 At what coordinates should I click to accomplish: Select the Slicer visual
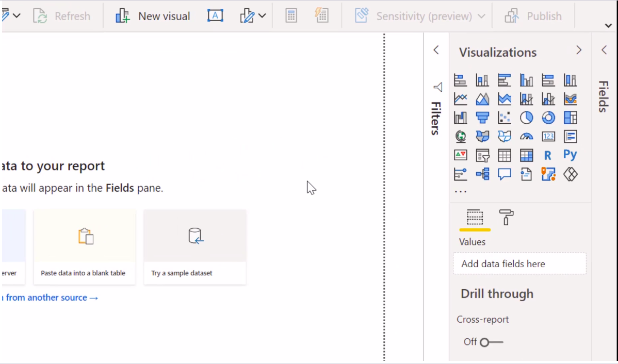(482, 155)
